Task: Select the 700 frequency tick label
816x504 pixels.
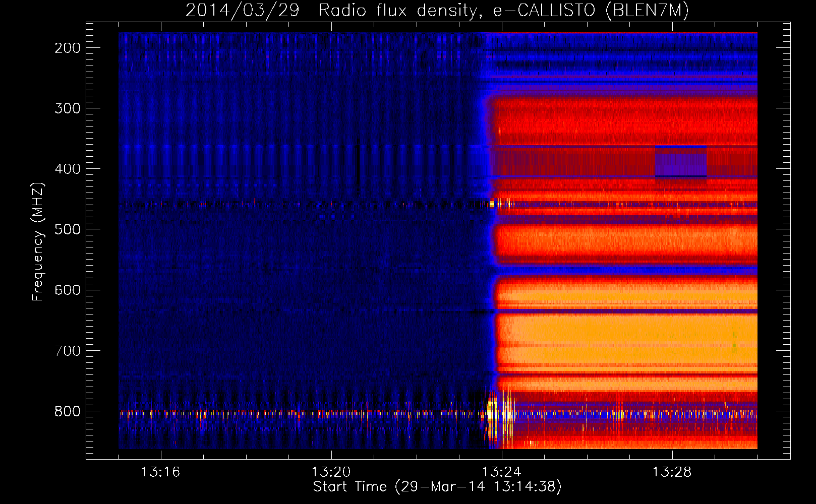Action: pos(68,350)
